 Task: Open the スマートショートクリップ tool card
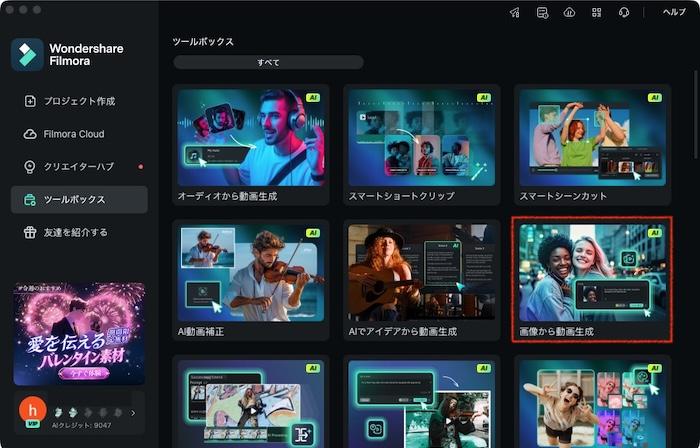[x=422, y=145]
